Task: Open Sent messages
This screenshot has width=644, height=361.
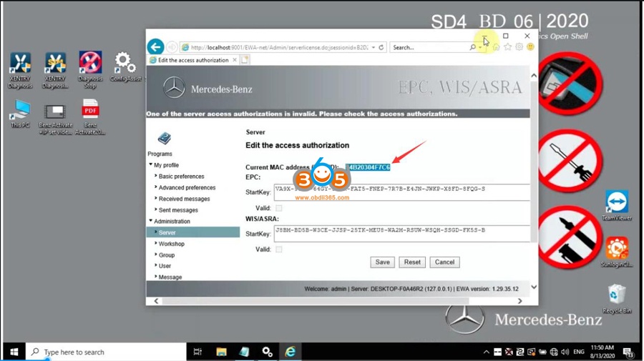Action: click(x=178, y=210)
